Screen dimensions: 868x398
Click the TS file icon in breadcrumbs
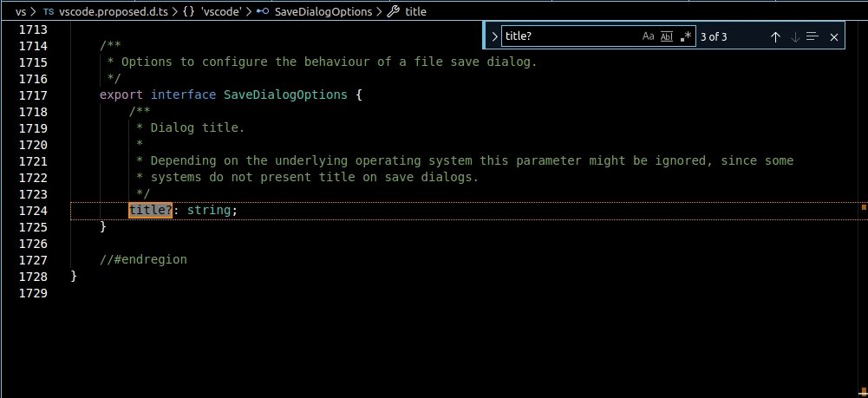49,11
